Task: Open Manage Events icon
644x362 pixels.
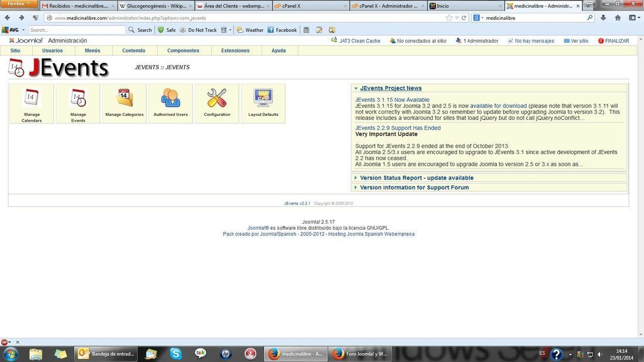Action: click(x=78, y=104)
